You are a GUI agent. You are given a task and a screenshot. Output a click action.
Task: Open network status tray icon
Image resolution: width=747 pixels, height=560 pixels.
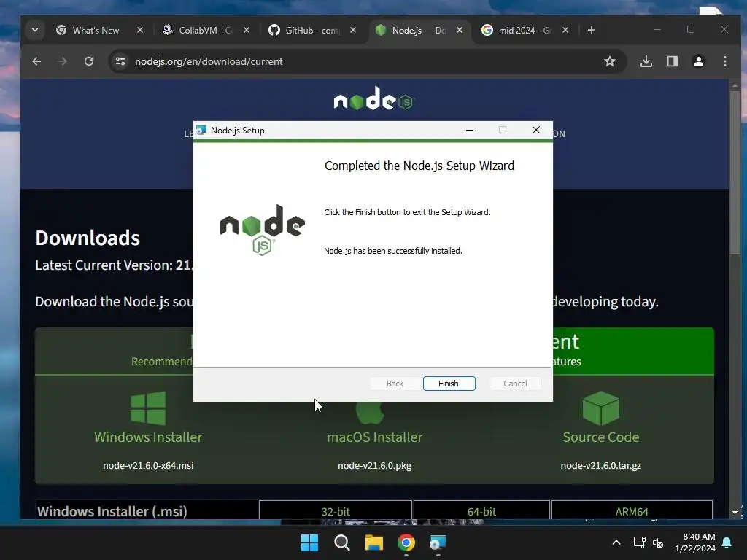[639, 542]
